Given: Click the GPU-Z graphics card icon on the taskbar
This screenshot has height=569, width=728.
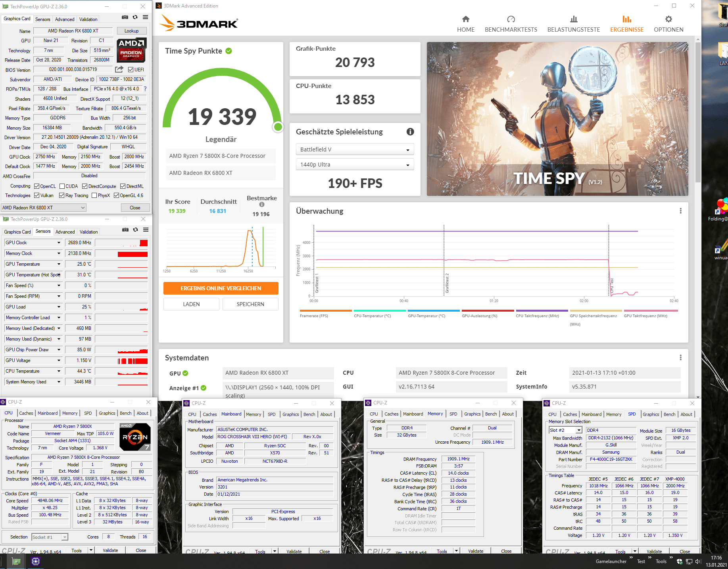Looking at the screenshot, I should 16,561.
